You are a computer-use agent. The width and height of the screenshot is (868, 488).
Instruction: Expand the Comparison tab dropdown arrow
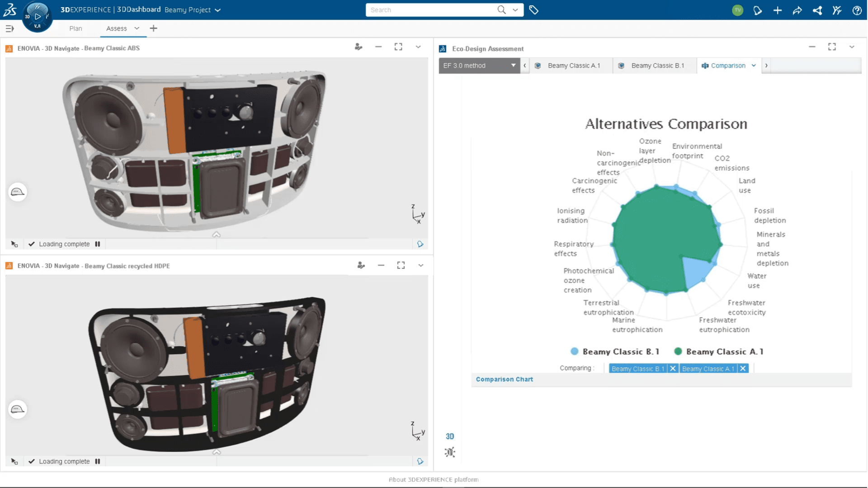[x=754, y=66]
